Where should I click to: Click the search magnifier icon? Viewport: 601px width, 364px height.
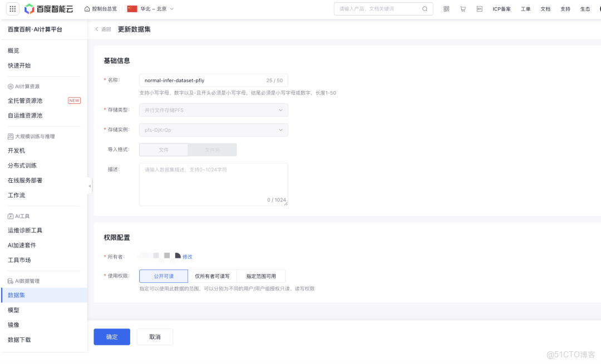click(425, 8)
